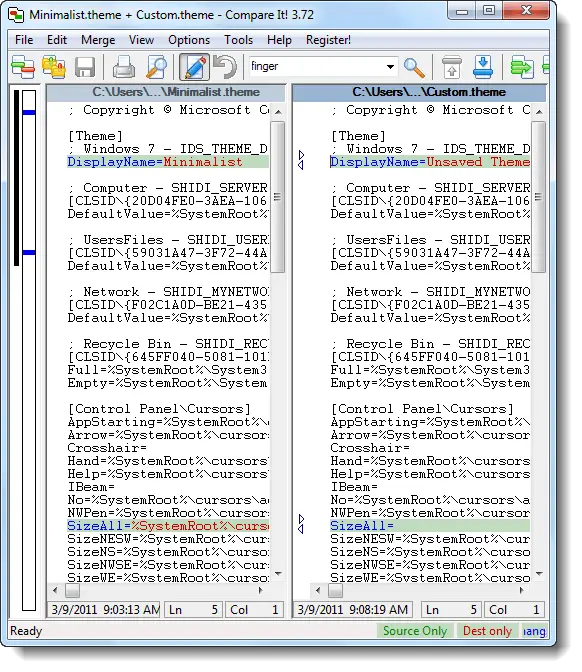Click left merge arrow beside DisplayName line
The width and height of the screenshot is (582, 672).
[301, 165]
